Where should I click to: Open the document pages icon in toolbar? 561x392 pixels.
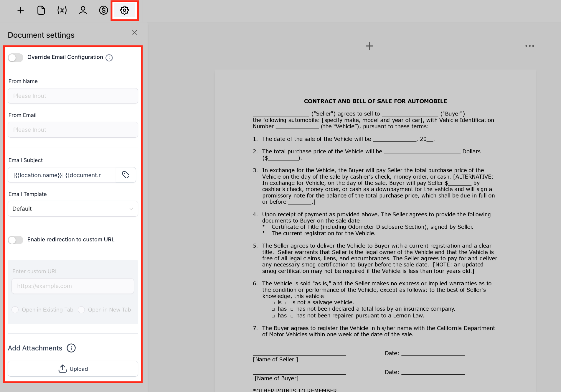click(x=41, y=10)
